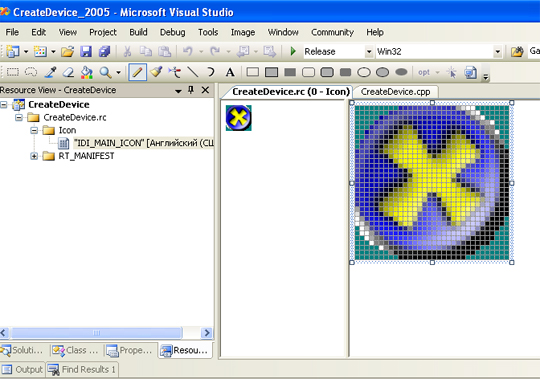Start debugging with green play arrow
The height and width of the screenshot is (379, 540).
click(293, 51)
